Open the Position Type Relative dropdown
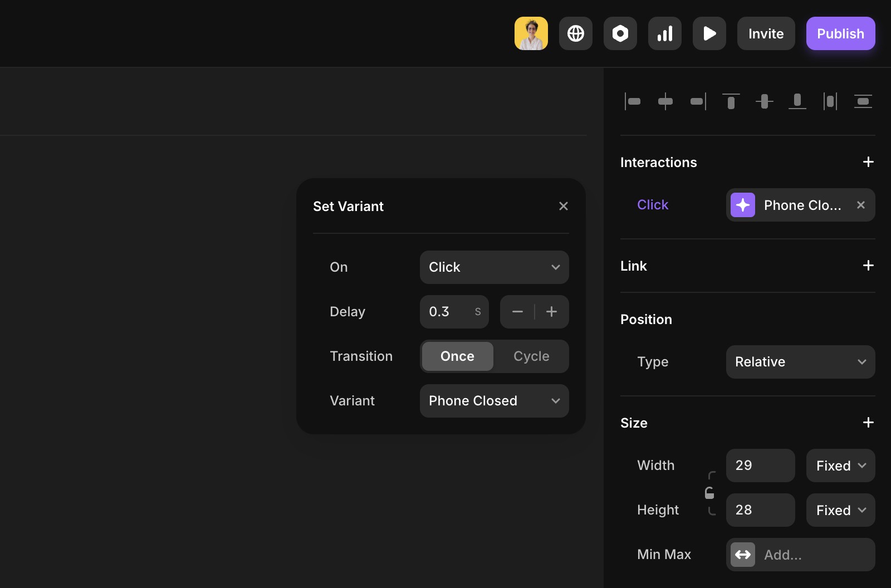The height and width of the screenshot is (588, 891). point(801,362)
